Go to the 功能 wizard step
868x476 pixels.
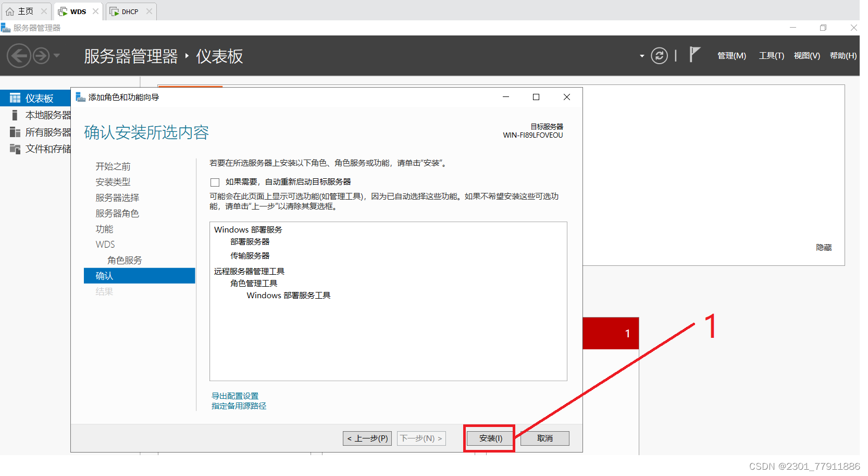point(104,229)
